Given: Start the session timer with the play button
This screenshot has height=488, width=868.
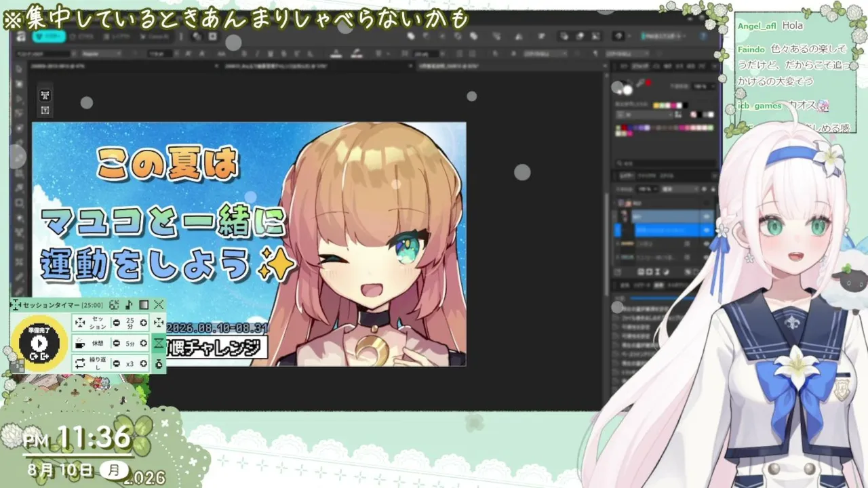Looking at the screenshot, I should [x=39, y=344].
